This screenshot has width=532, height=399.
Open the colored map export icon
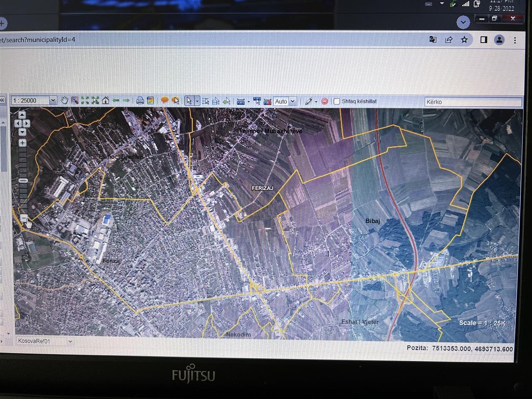[150, 101]
